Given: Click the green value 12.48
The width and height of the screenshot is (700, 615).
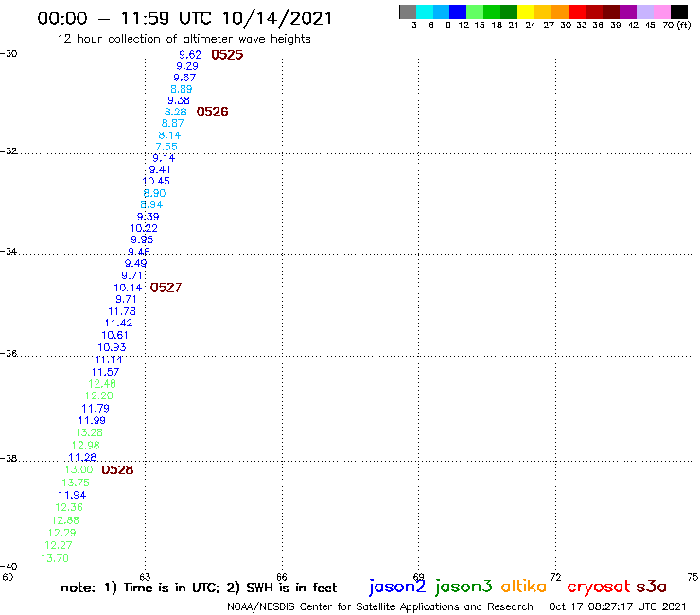Looking at the screenshot, I should coord(102,384).
